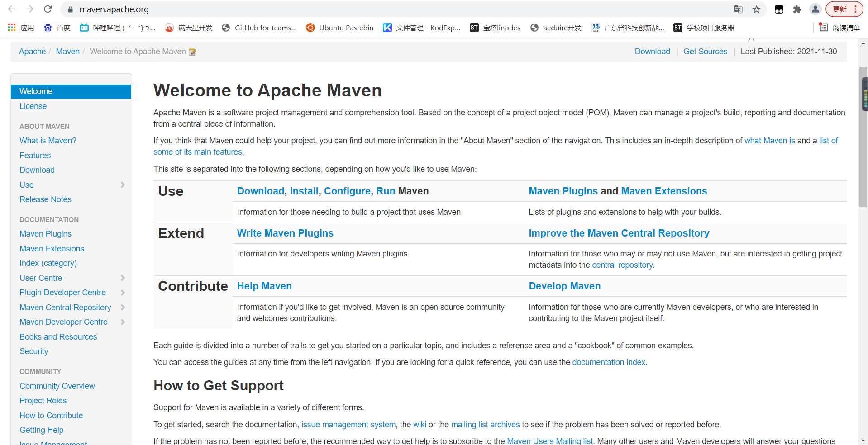Click the black extension icon in toolbar
The image size is (868, 445).
(x=779, y=9)
